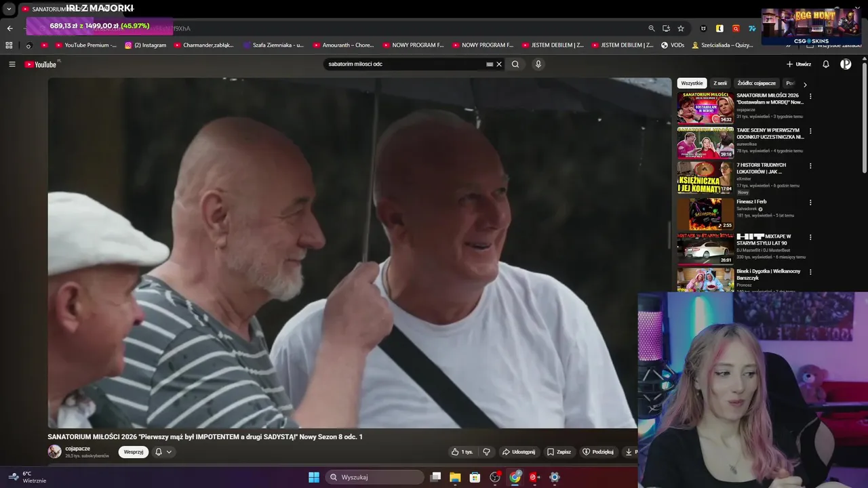Open options for 7 HISTORII TRUDNYCH video
This screenshot has width=868, height=488.
point(810,165)
